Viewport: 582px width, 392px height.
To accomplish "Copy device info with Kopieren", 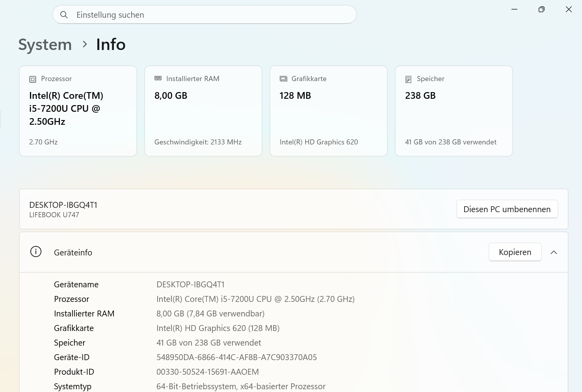I will pos(515,252).
